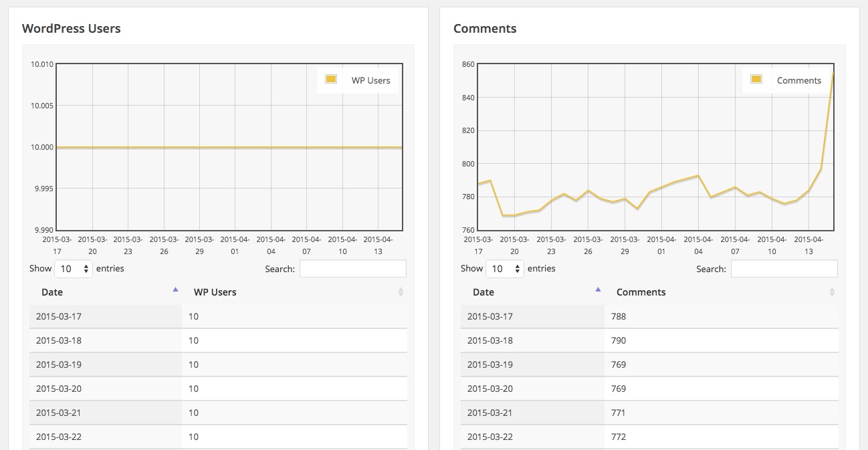Viewport: 868px width, 450px height.
Task: Sort by Date column in WordPress Users table
Action: coord(106,292)
